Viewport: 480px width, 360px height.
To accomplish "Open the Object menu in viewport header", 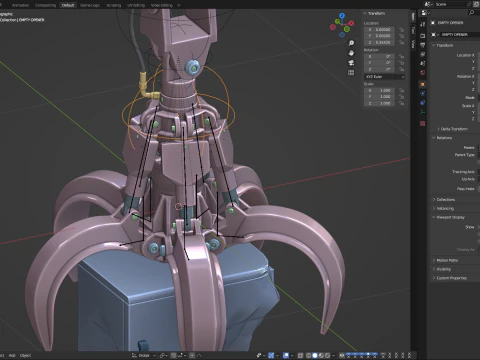I will point(25,356).
